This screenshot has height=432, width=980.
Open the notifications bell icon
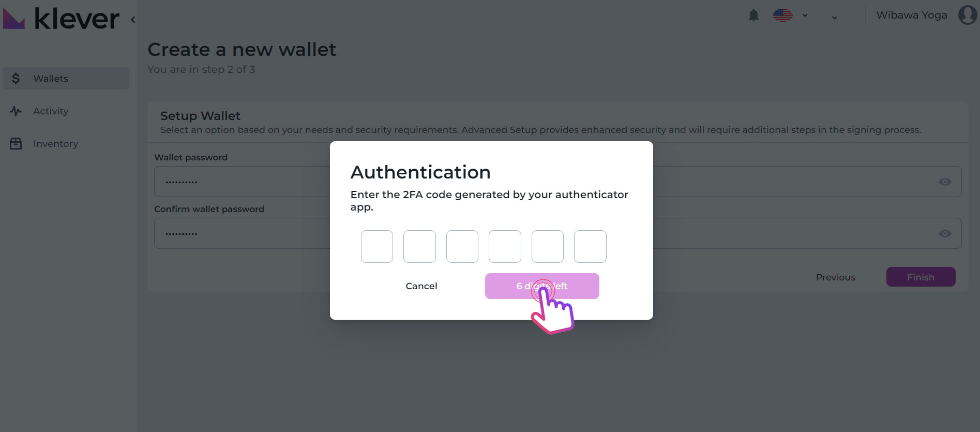coord(753,15)
